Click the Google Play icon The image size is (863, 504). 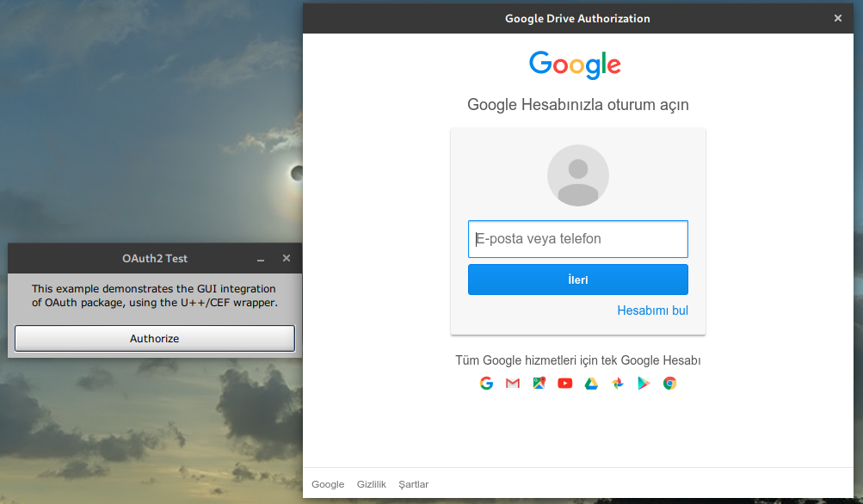(644, 384)
